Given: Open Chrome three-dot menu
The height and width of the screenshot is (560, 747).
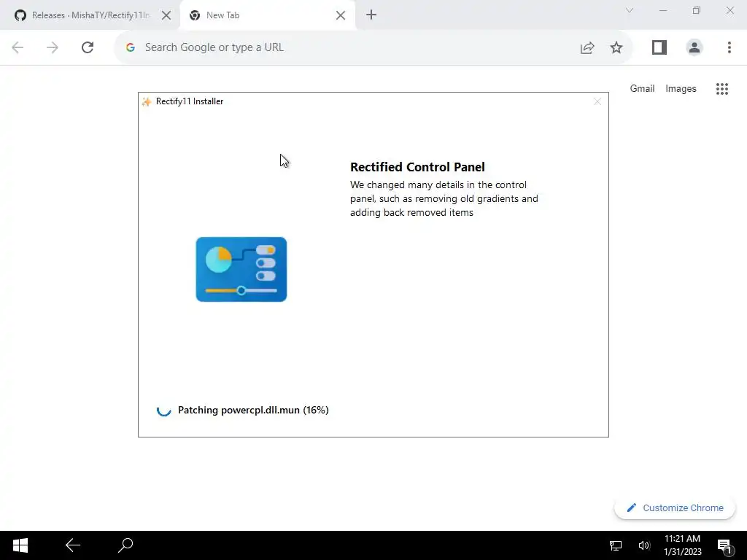Looking at the screenshot, I should (729, 47).
